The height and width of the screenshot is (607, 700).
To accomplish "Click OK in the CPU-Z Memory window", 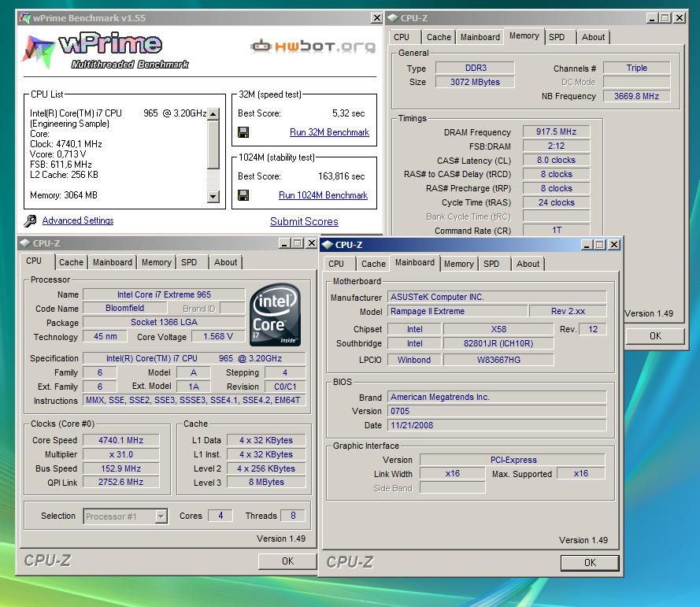I will pos(655,336).
